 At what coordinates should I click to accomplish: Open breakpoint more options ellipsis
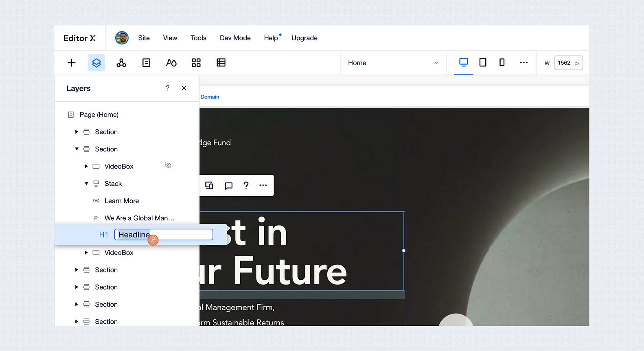click(x=524, y=62)
